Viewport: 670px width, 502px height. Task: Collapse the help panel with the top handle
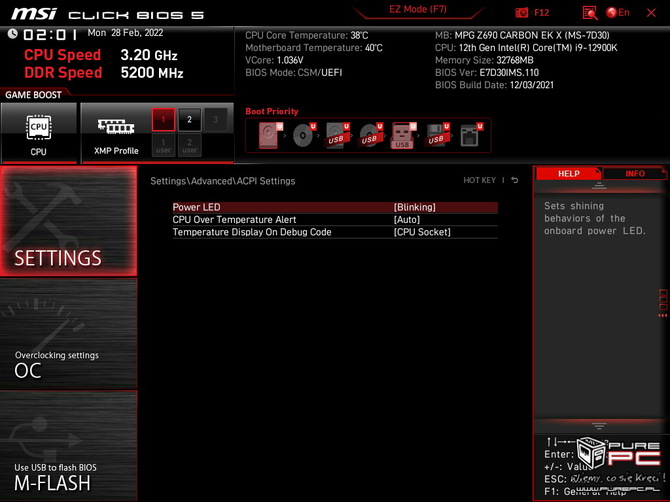599,185
